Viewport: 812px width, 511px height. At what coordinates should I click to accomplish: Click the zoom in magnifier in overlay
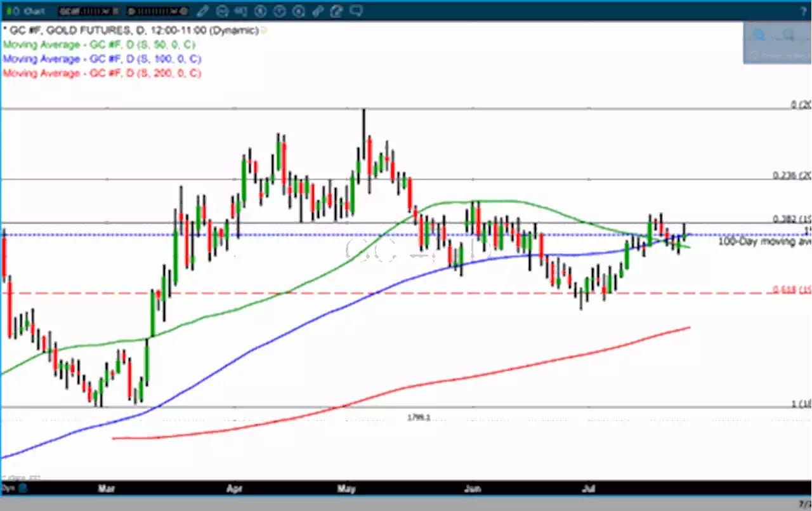click(759, 35)
